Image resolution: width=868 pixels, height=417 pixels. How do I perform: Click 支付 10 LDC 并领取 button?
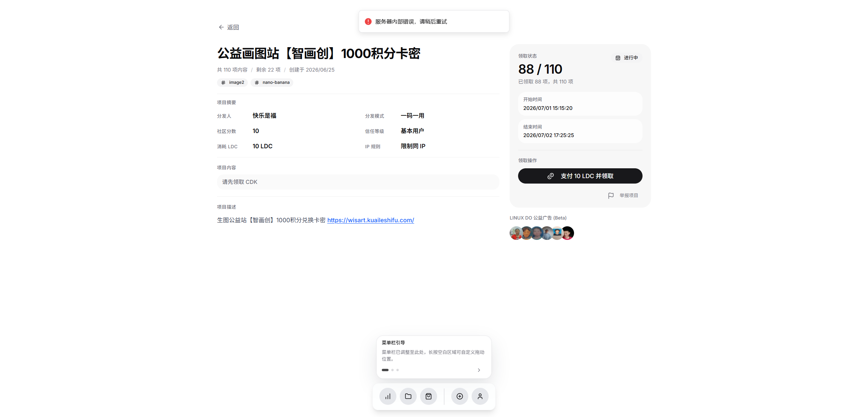pyautogui.click(x=580, y=176)
